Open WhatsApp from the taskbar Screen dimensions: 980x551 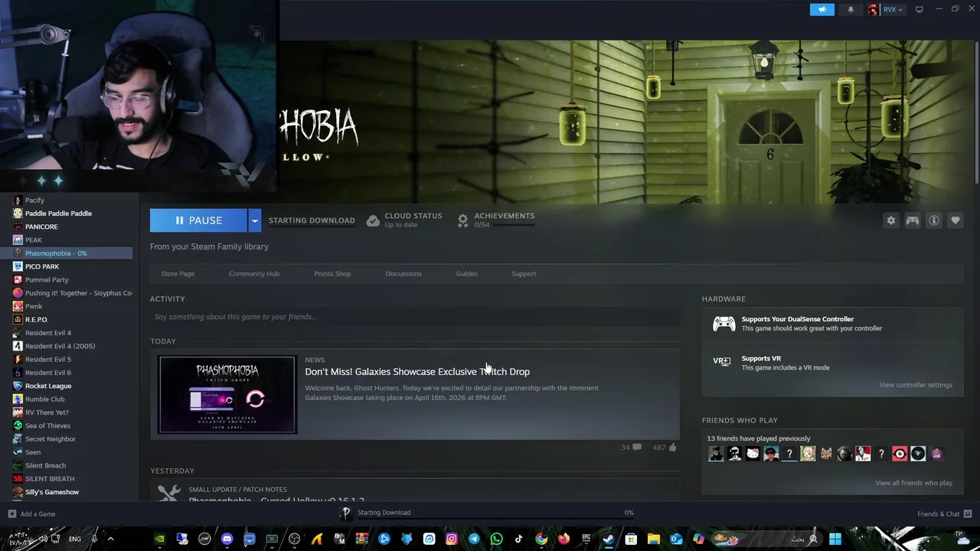click(x=496, y=539)
